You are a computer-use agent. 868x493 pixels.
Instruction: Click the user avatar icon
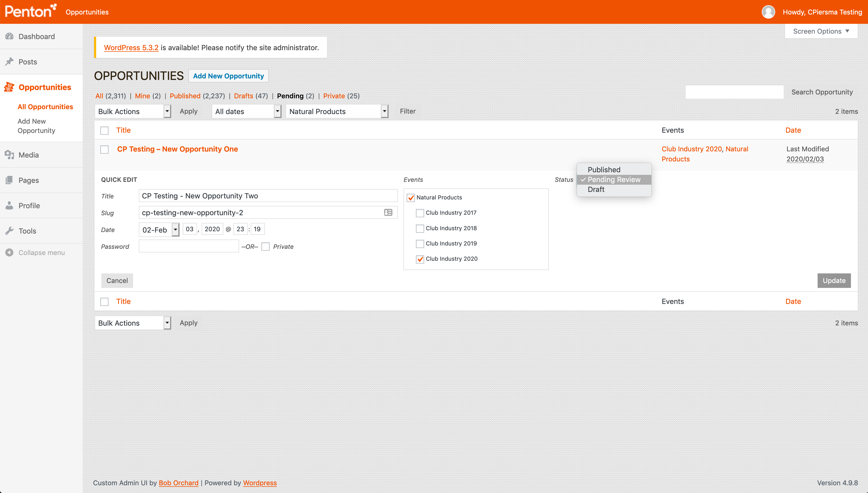[768, 12]
